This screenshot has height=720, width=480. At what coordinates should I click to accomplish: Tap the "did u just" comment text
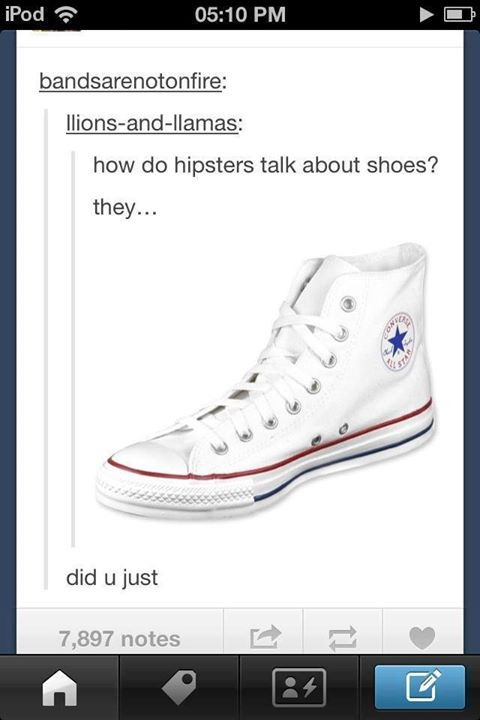point(112,578)
